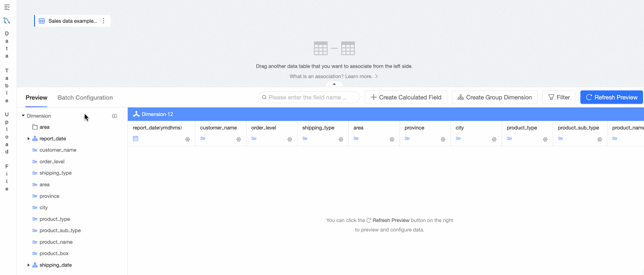Select the Sales data example table node

(72, 21)
